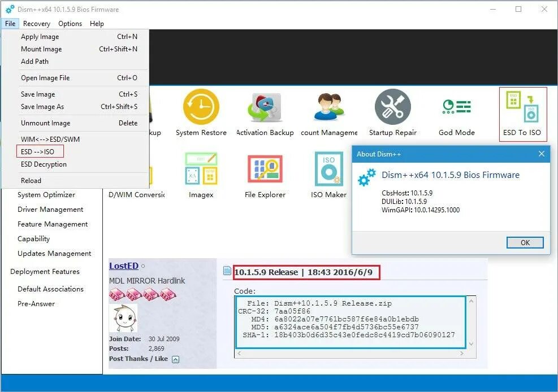
Task: Click the code box vertical scrollbar down arrow
Action: click(471, 343)
